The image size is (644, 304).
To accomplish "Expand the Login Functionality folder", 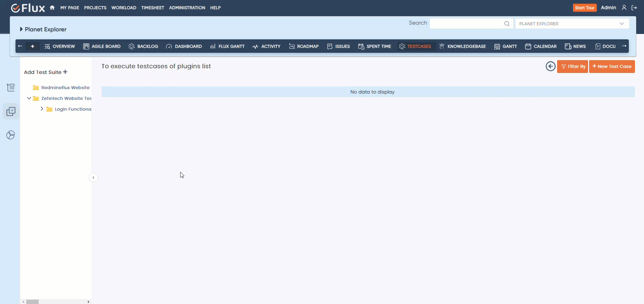I will coord(42,109).
